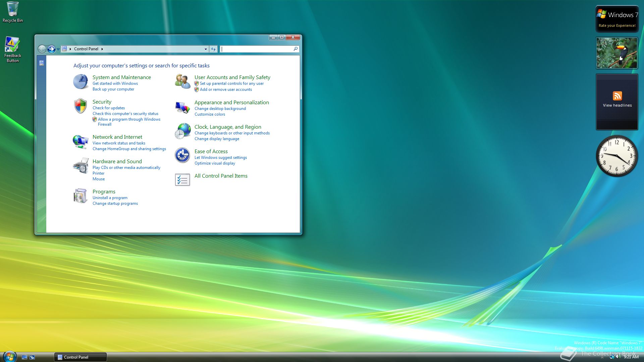Click the User Accounts people icon
The width and height of the screenshot is (644, 362).
pyautogui.click(x=182, y=82)
